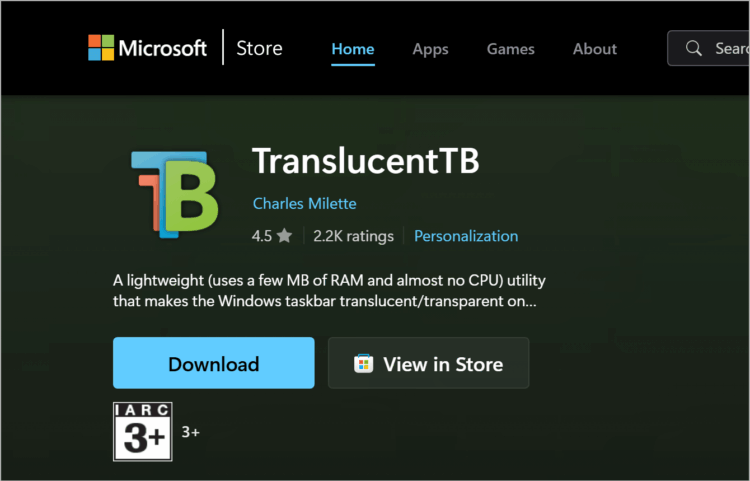Viewport: 750px width, 481px height.
Task: Click the search magnifier icon
Action: [693, 48]
